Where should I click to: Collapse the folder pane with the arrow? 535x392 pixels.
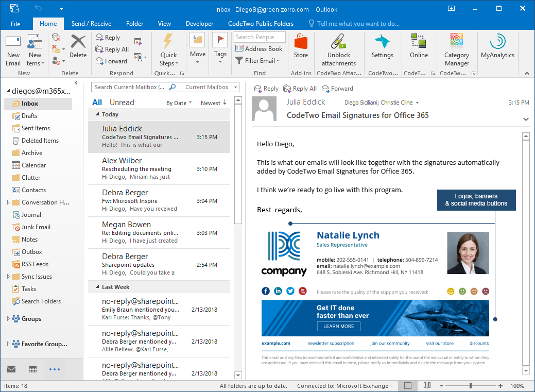76,82
